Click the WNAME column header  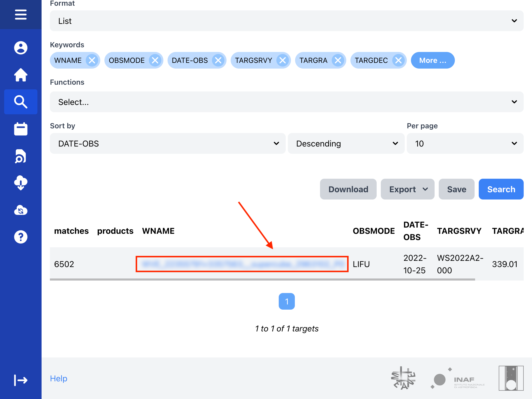(x=158, y=231)
